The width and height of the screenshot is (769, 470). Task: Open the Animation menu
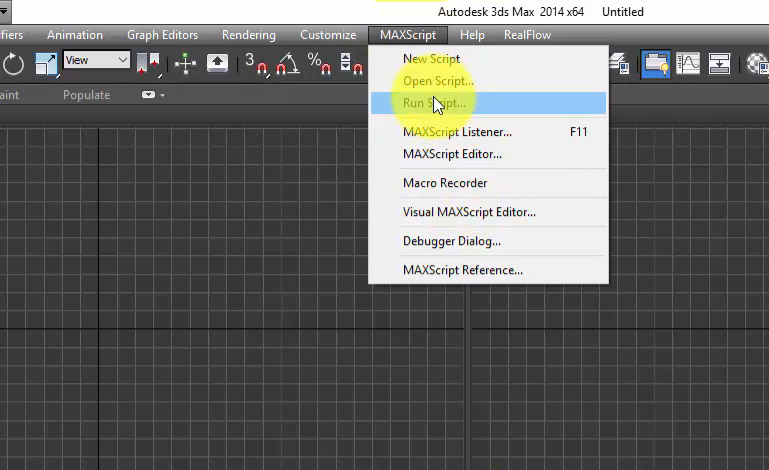pos(75,35)
